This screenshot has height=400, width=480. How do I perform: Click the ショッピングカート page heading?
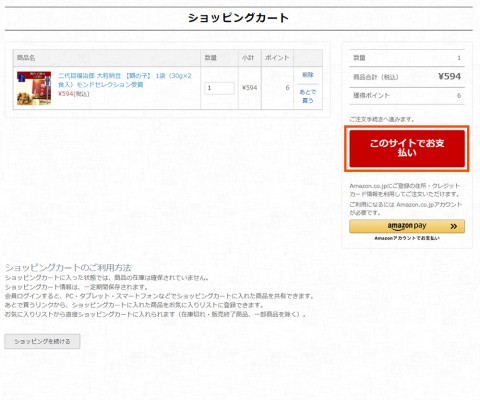click(238, 18)
